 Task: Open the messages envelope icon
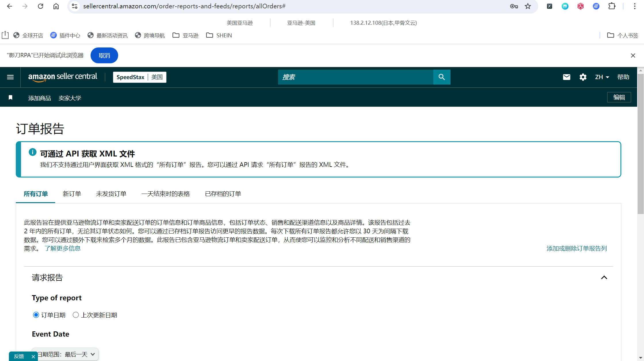click(566, 77)
